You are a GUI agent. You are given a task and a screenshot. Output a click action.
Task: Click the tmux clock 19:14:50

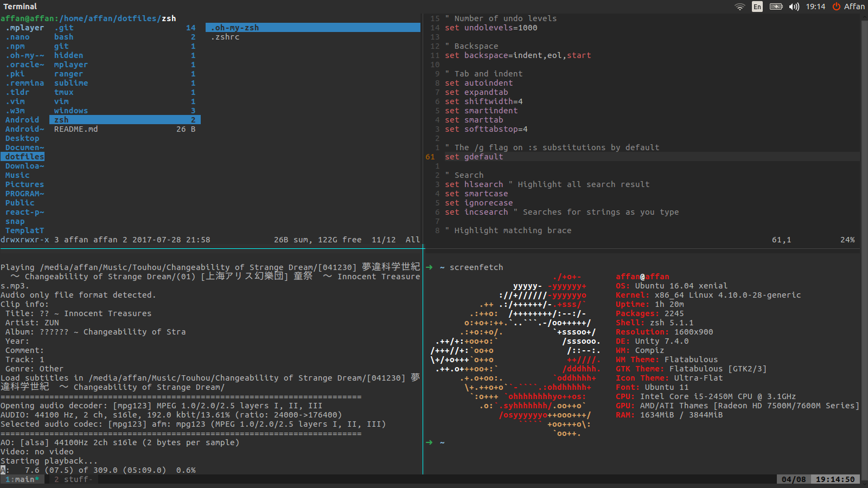coord(835,479)
